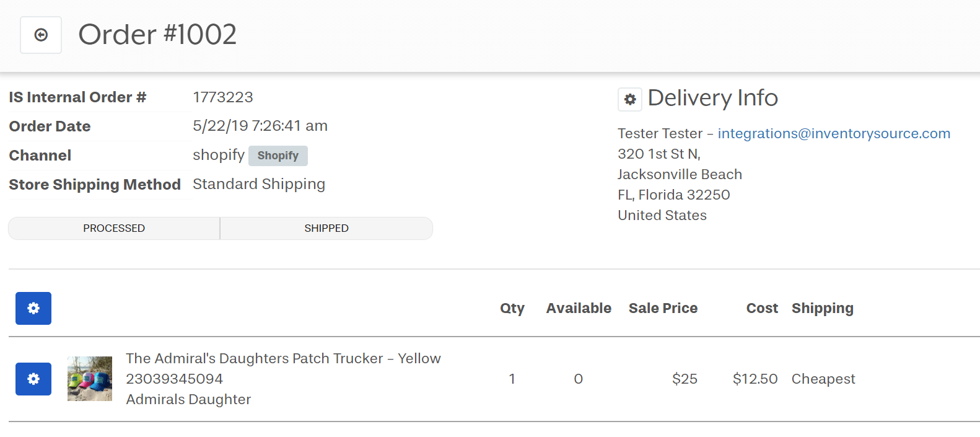980x437 pixels.
Task: Click the SKU 23039345094 text
Action: [x=174, y=379]
